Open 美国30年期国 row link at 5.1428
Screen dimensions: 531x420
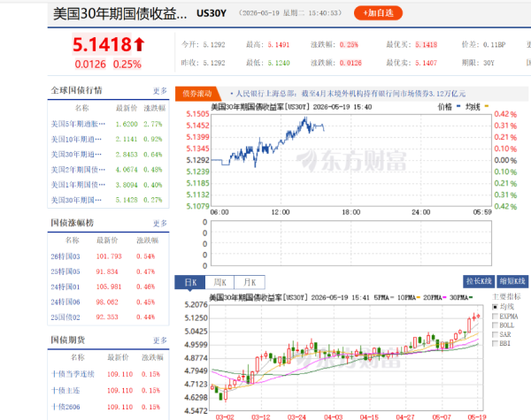76,200
